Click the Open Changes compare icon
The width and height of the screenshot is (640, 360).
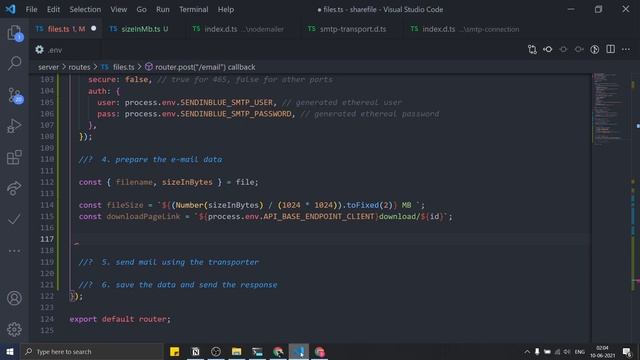pyautogui.click(x=532, y=50)
